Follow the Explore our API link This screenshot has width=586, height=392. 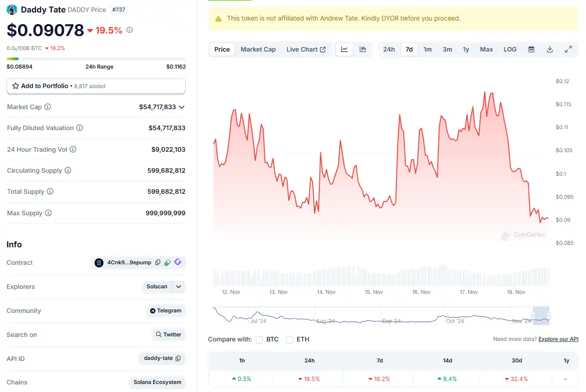(558, 339)
